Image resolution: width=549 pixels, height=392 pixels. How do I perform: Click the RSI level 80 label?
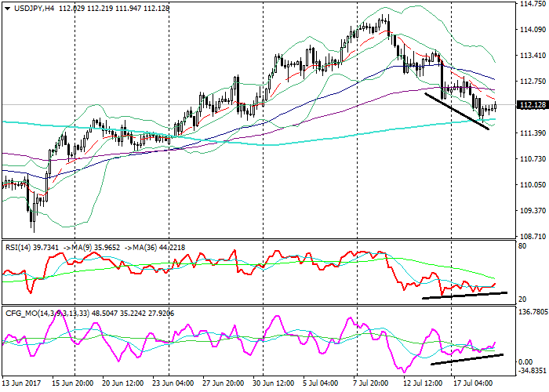[522, 246]
